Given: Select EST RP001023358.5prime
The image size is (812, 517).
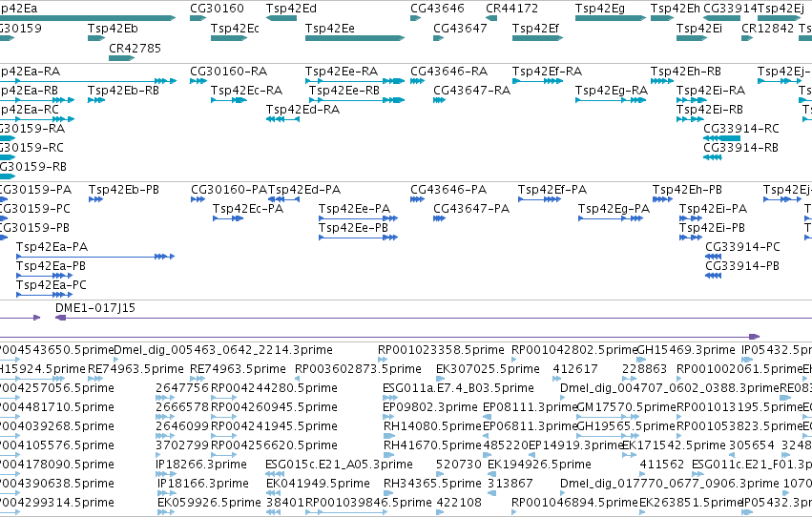Looking at the screenshot, I should (441, 350).
